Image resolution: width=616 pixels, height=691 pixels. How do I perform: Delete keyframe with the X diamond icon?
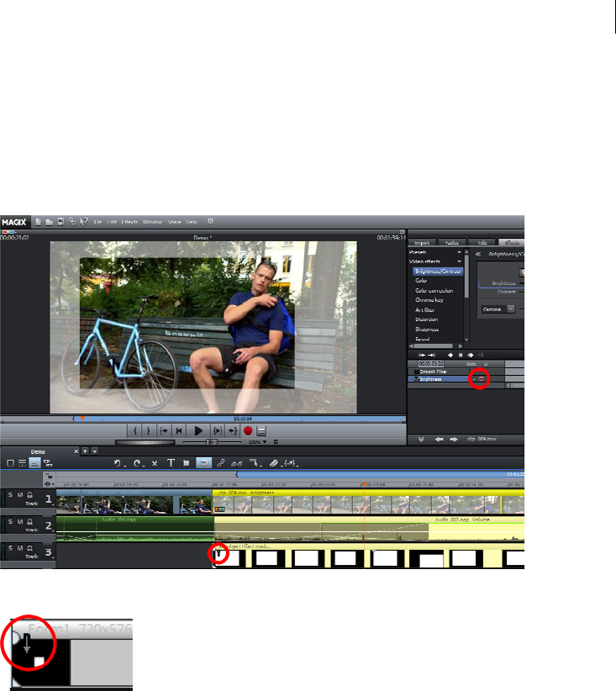point(461,356)
